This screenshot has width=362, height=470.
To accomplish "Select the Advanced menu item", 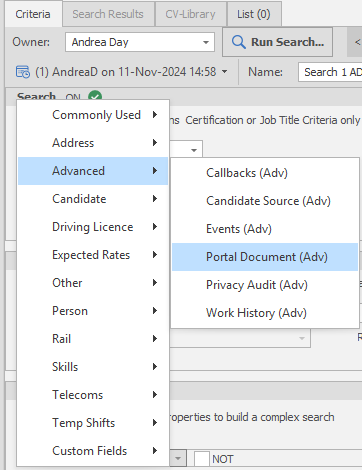I will 93,171.
